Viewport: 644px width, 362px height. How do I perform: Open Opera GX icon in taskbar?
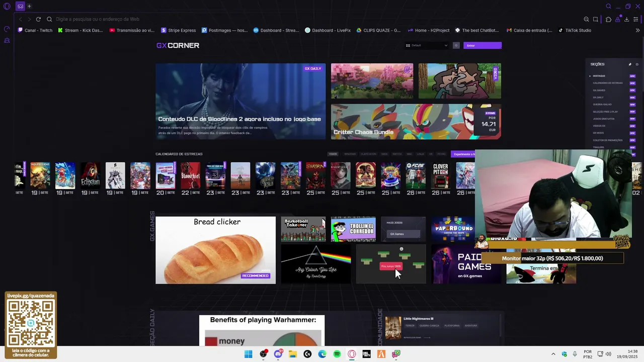(x=352, y=354)
